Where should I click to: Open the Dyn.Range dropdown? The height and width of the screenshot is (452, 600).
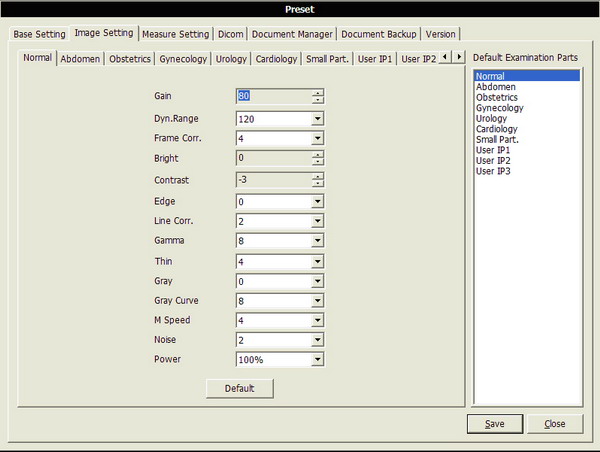(318, 118)
